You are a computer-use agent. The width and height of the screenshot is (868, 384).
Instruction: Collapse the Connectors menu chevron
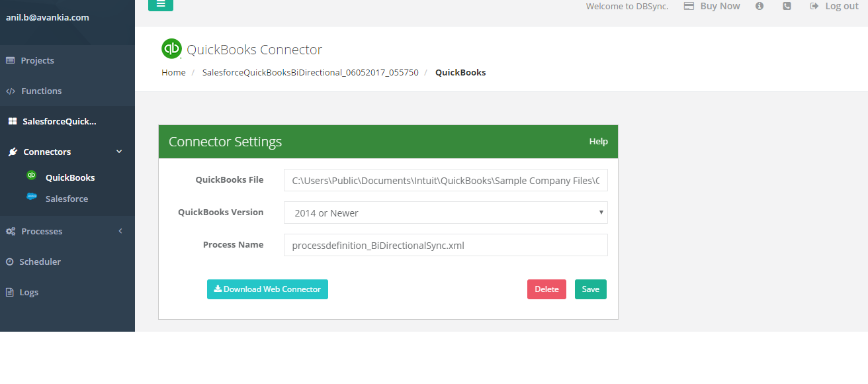[119, 152]
